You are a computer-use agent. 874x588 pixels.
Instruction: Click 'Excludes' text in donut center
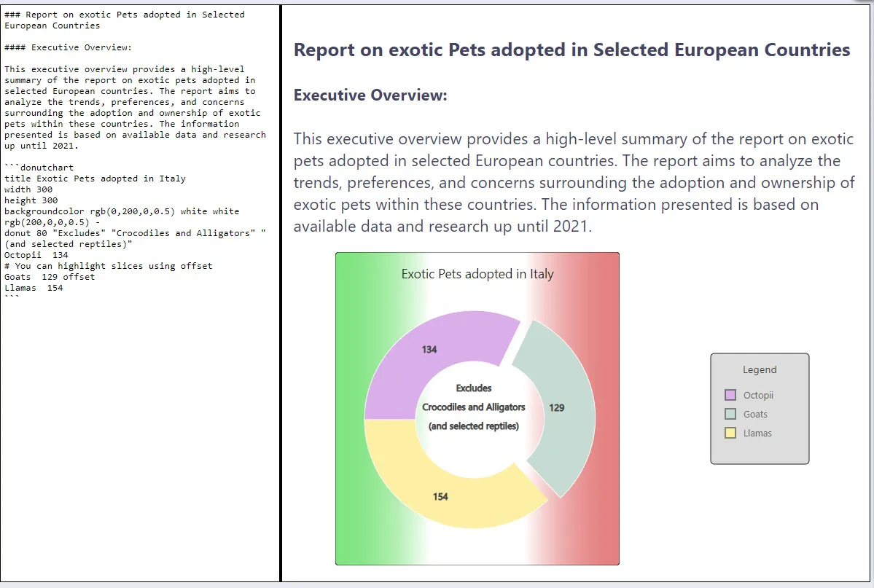pyautogui.click(x=474, y=388)
